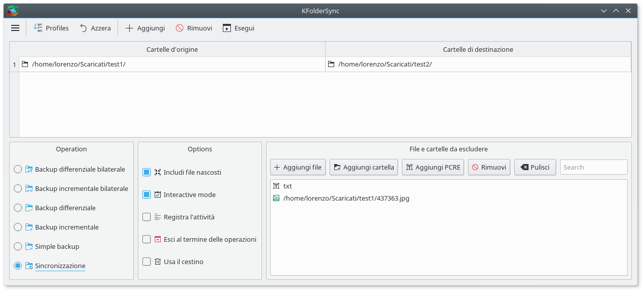Click the Simple backup folder icon
644x292 pixels.
pos(29,246)
